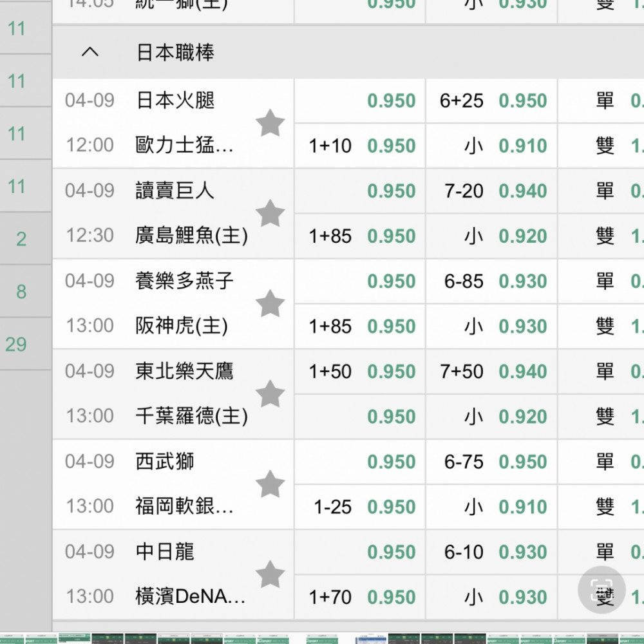Favorite the 日本火腿 match star
This screenshot has height=644, width=644.
click(x=270, y=123)
